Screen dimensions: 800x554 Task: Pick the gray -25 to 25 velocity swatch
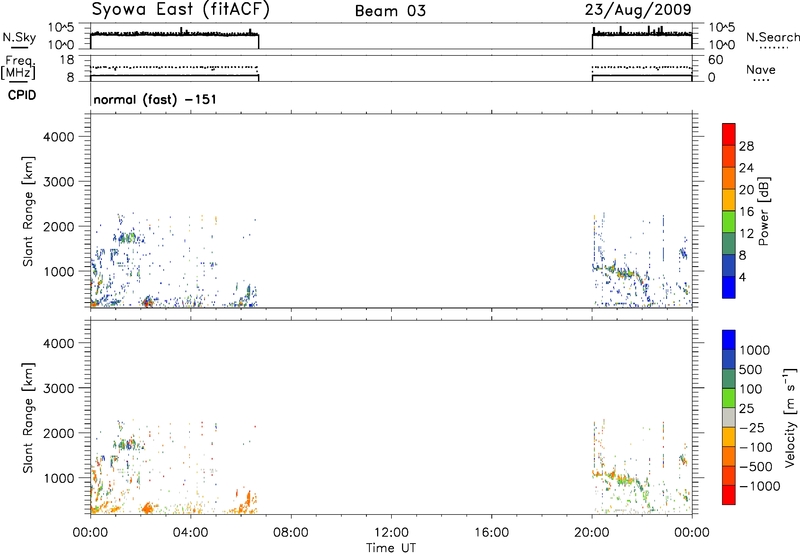(729, 417)
